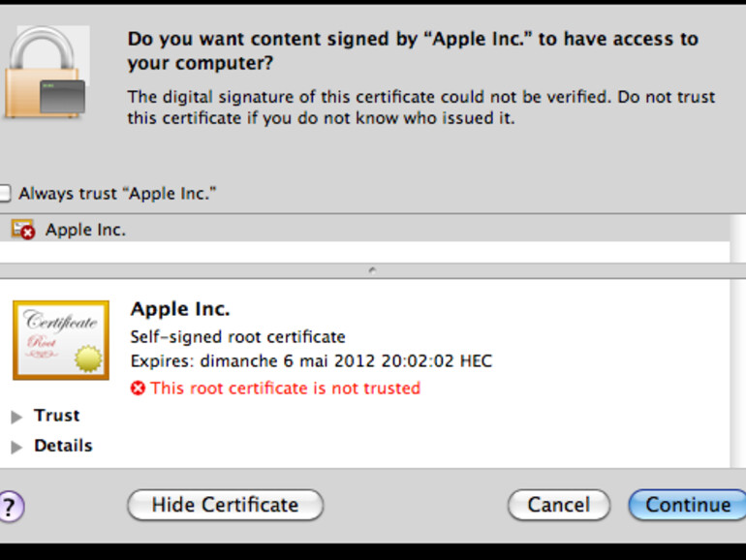Cancel the certificate trust dialog
This screenshot has height=560, width=746.
558,505
